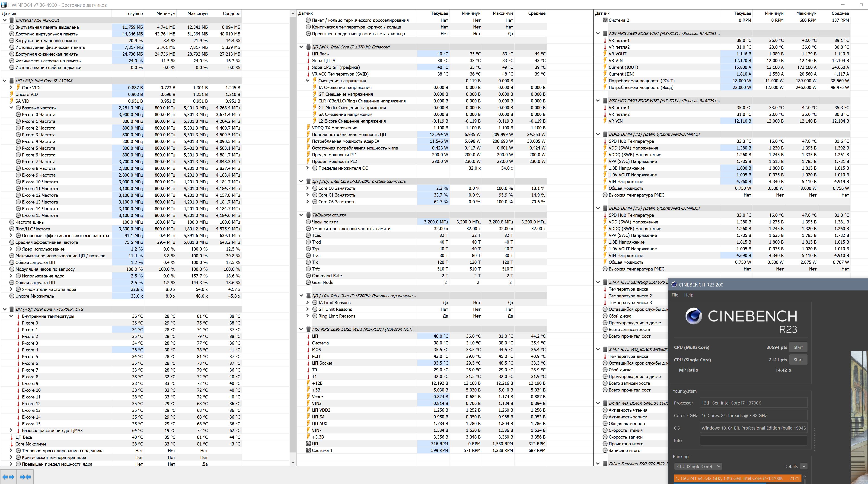The image size is (868, 484).
Task: Click the clock icon beside Частота шины
Action: point(12,222)
